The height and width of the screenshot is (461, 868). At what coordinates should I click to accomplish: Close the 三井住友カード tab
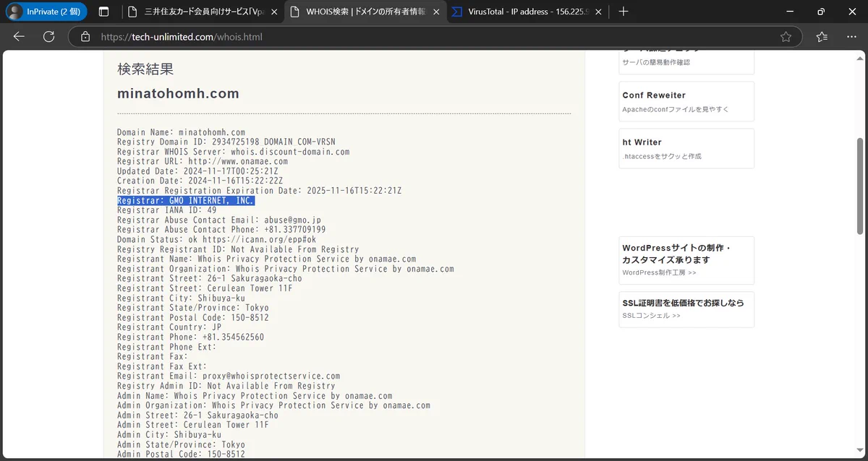tap(274, 12)
